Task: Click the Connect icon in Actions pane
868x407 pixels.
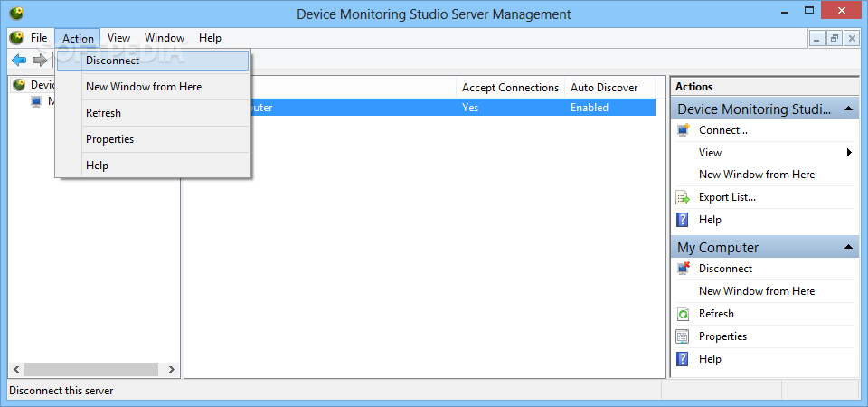Action: (x=684, y=130)
